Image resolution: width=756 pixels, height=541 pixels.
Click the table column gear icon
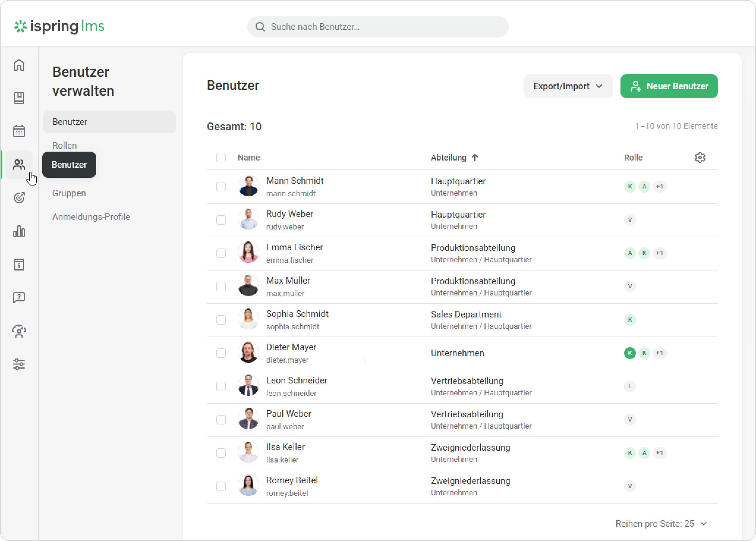pyautogui.click(x=700, y=158)
